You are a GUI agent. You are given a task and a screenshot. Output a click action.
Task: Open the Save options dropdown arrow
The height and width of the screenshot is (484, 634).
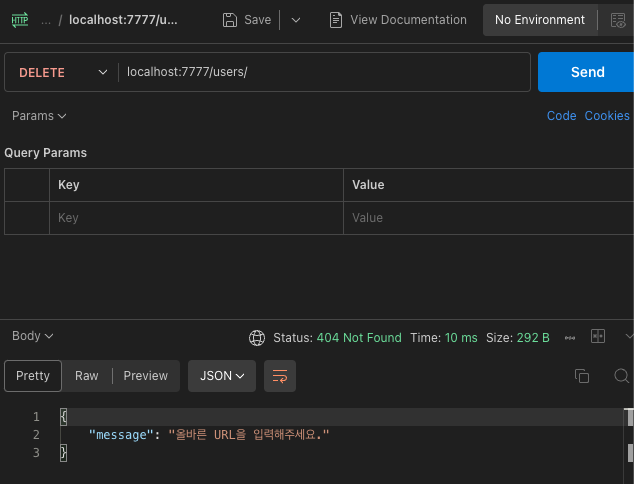(296, 20)
